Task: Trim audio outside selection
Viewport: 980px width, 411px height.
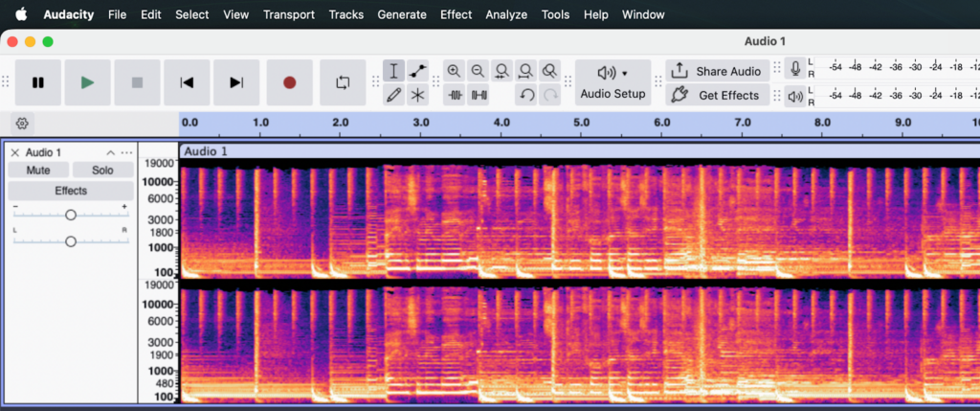Action: click(x=455, y=95)
